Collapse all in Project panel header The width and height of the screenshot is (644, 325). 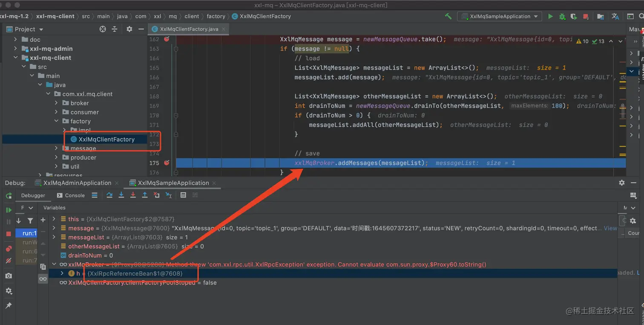(114, 29)
